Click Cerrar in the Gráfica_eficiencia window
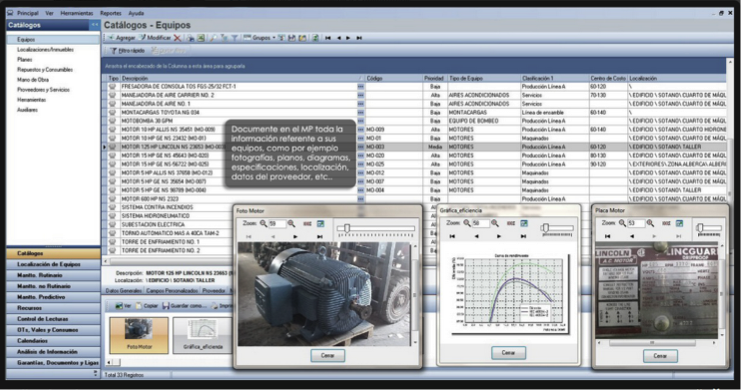 508,353
